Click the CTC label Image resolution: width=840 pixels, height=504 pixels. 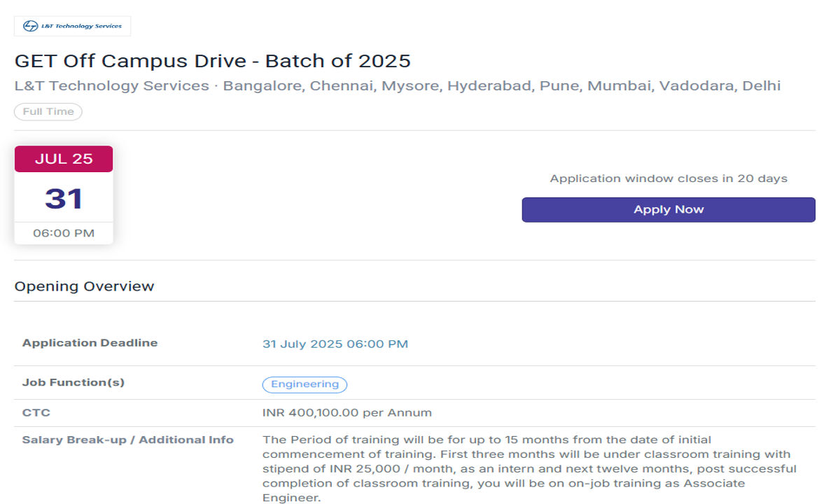pyautogui.click(x=36, y=413)
